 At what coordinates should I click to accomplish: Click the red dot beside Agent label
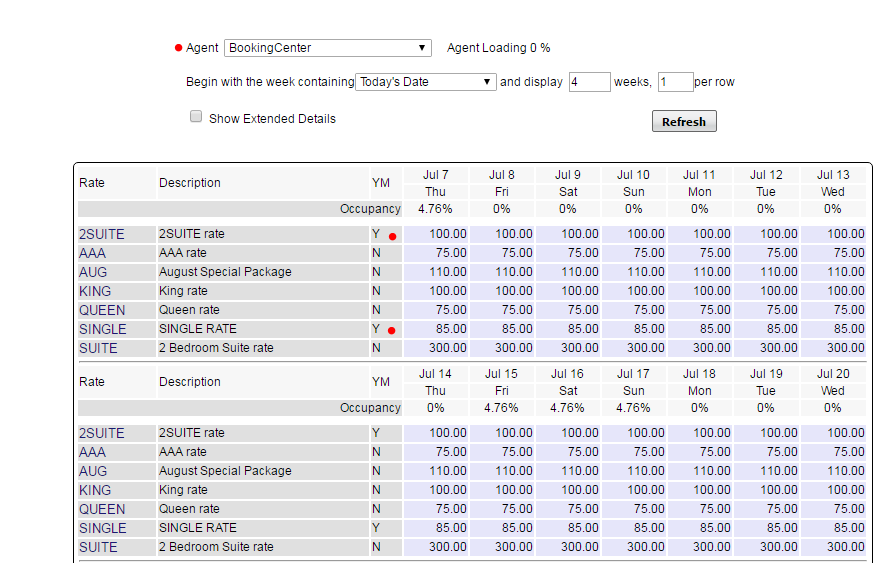[x=178, y=48]
